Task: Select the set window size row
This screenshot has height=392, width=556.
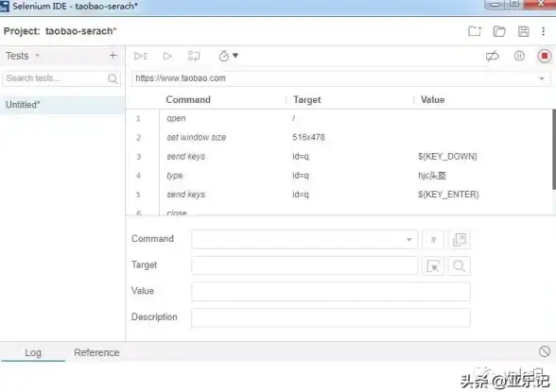Action: pos(339,137)
